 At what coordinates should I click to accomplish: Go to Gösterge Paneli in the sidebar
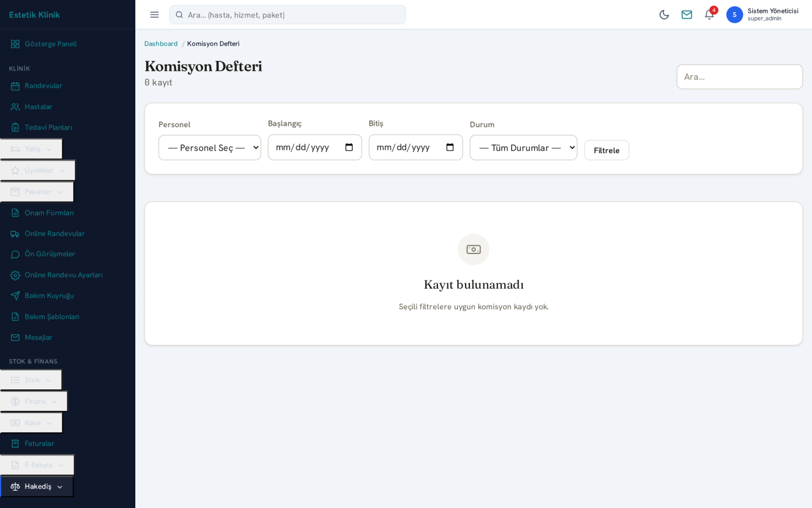click(x=51, y=44)
